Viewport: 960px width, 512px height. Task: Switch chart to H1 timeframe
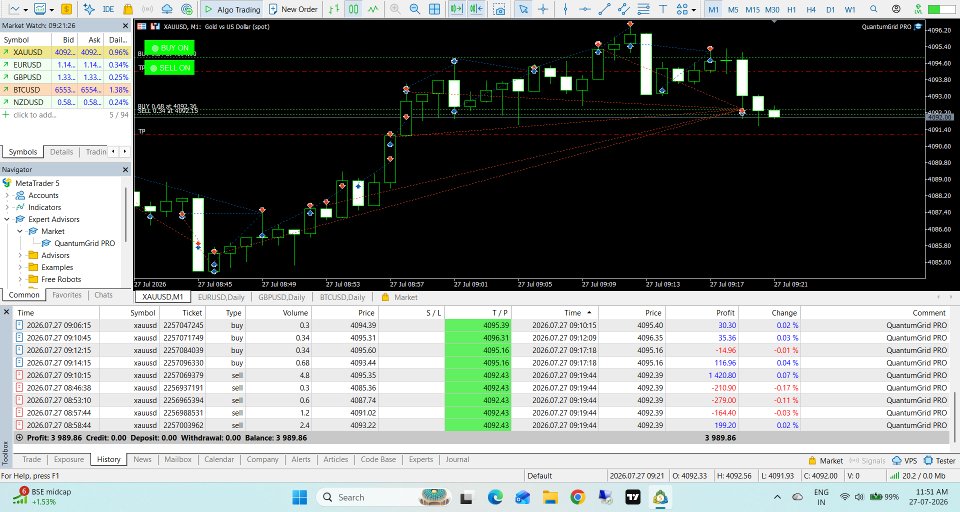[x=792, y=10]
